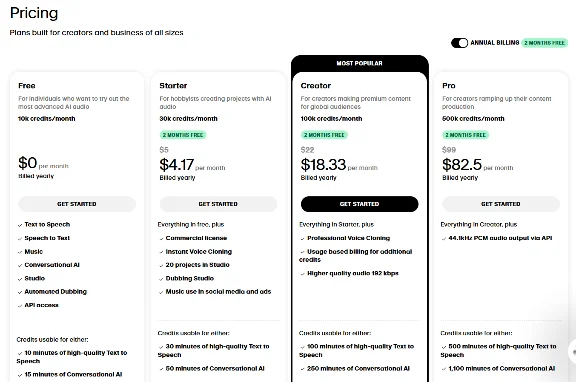
Task: Click the Conversational AI feature in the Free plan
Action: pyautogui.click(x=52, y=265)
